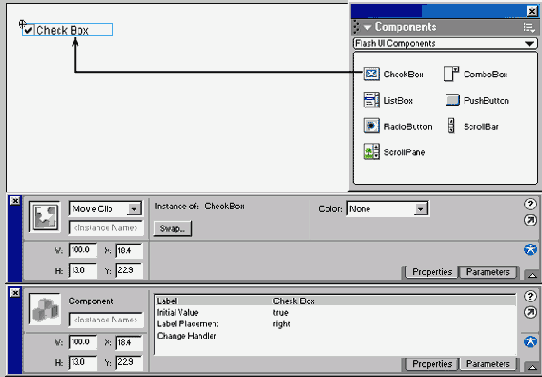Click the help question mark in upper inspector

tap(530, 204)
